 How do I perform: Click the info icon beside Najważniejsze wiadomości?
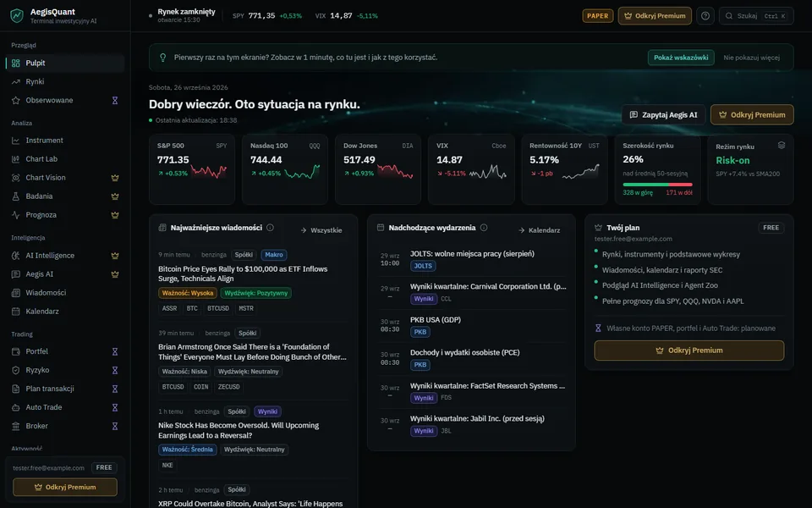coord(270,228)
